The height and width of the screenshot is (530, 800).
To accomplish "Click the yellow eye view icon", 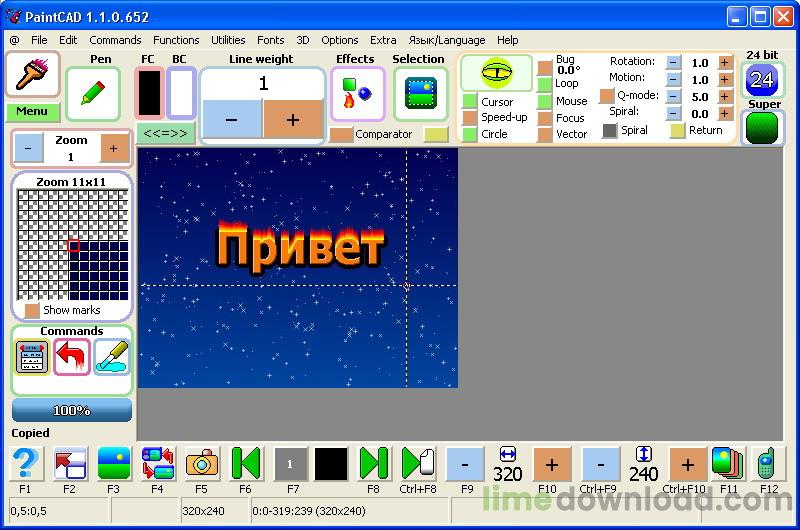I will point(496,72).
